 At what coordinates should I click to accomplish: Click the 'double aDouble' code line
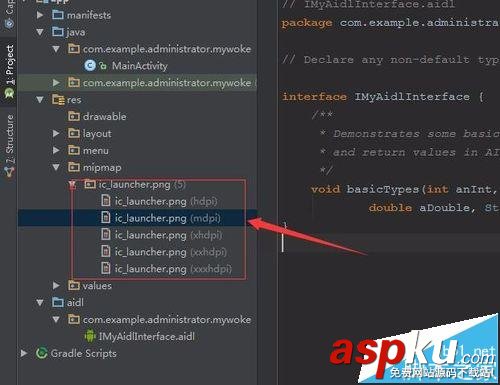(434, 208)
